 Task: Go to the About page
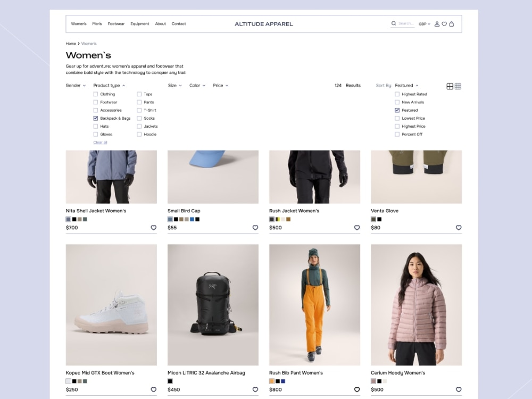click(161, 24)
